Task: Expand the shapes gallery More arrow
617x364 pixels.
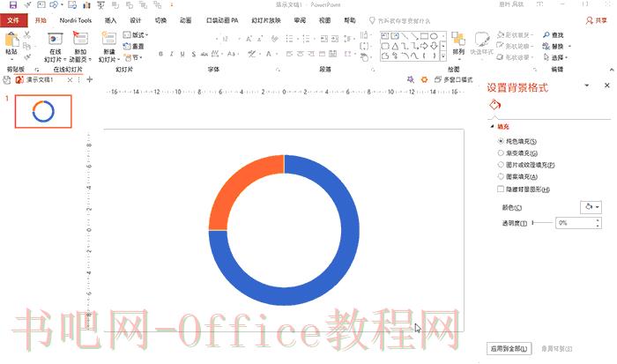Action: tap(443, 56)
